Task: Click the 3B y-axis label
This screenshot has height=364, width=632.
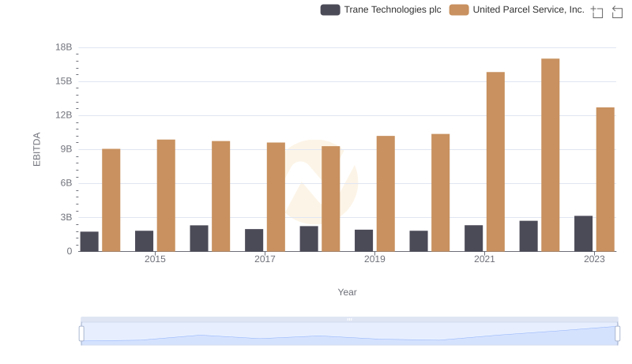Action: coord(66,217)
